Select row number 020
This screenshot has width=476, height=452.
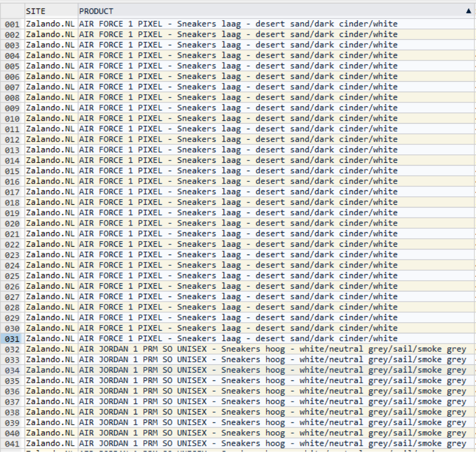coord(12,223)
